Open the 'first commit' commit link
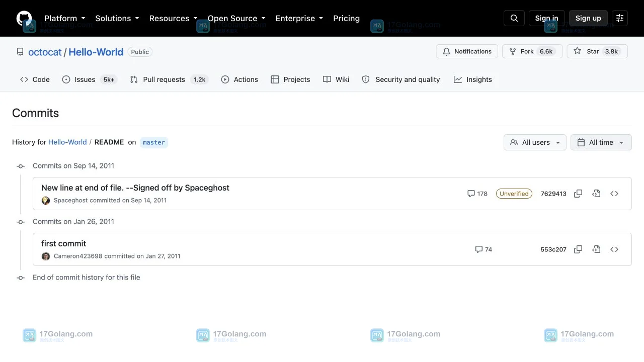The width and height of the screenshot is (644, 362). tap(63, 243)
